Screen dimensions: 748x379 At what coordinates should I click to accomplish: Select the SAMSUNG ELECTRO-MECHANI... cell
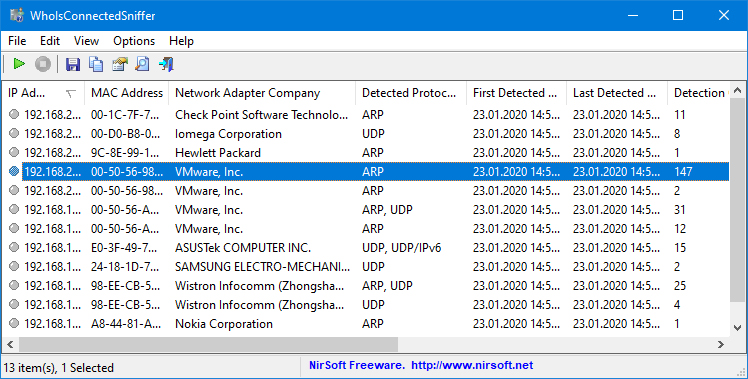262,267
